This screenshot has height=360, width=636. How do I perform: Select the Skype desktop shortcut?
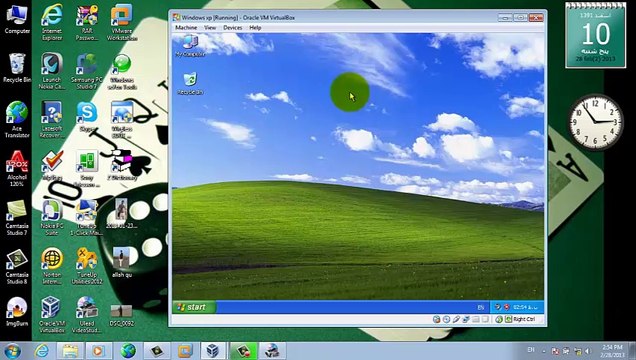(x=87, y=117)
